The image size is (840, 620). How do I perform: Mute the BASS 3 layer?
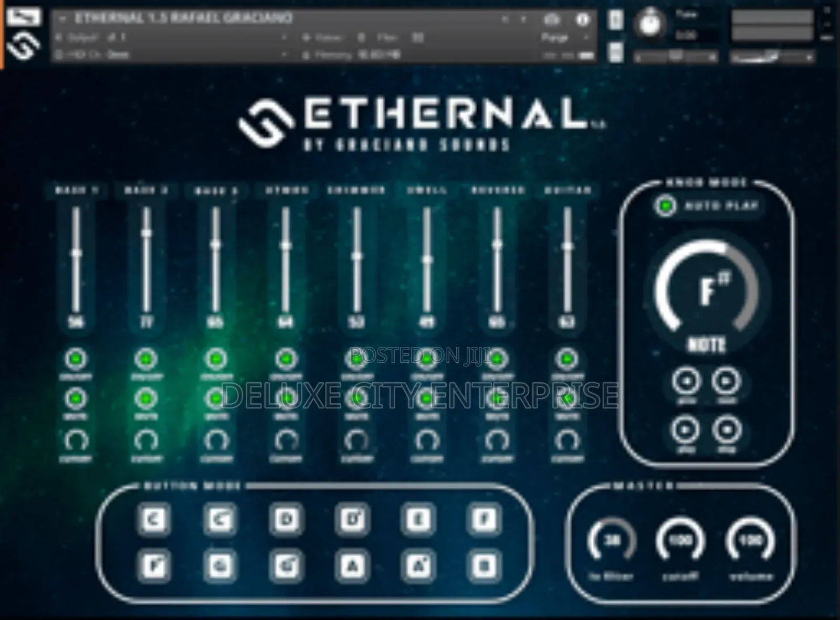tap(216, 399)
